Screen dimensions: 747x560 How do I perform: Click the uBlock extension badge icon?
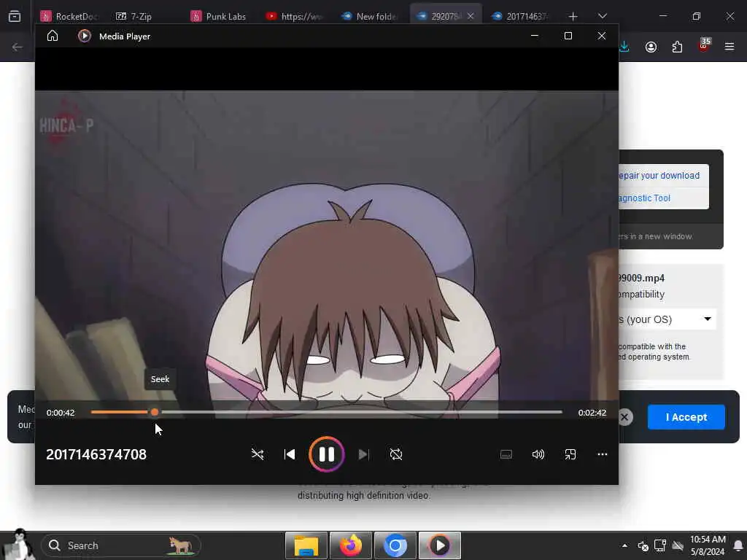pyautogui.click(x=704, y=45)
